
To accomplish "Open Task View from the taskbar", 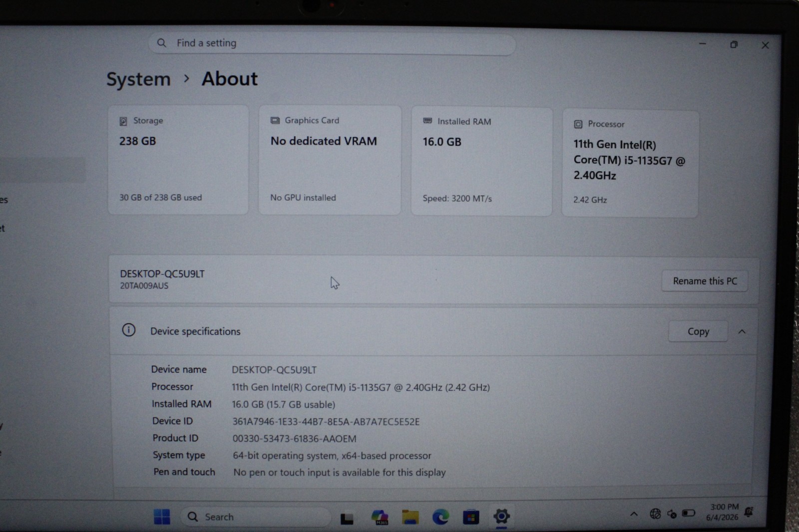I will pyautogui.click(x=347, y=519).
